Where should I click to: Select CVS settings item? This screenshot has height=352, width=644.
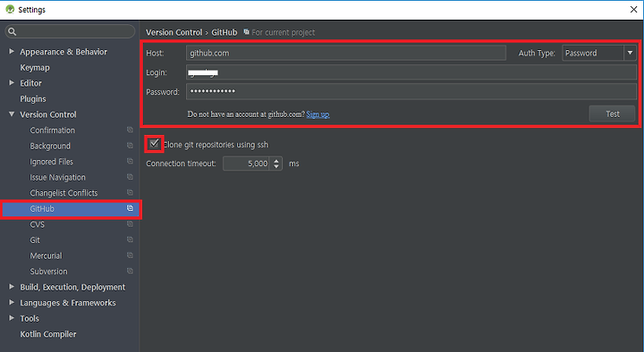point(37,224)
